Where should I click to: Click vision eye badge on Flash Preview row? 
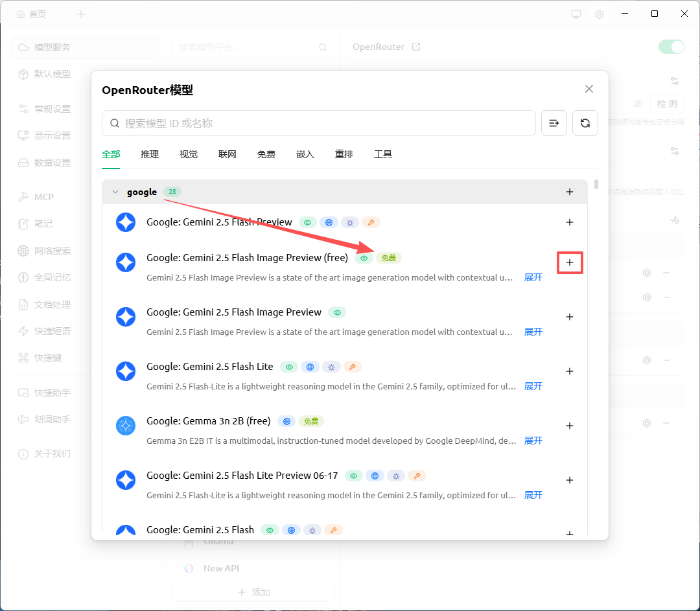point(308,222)
